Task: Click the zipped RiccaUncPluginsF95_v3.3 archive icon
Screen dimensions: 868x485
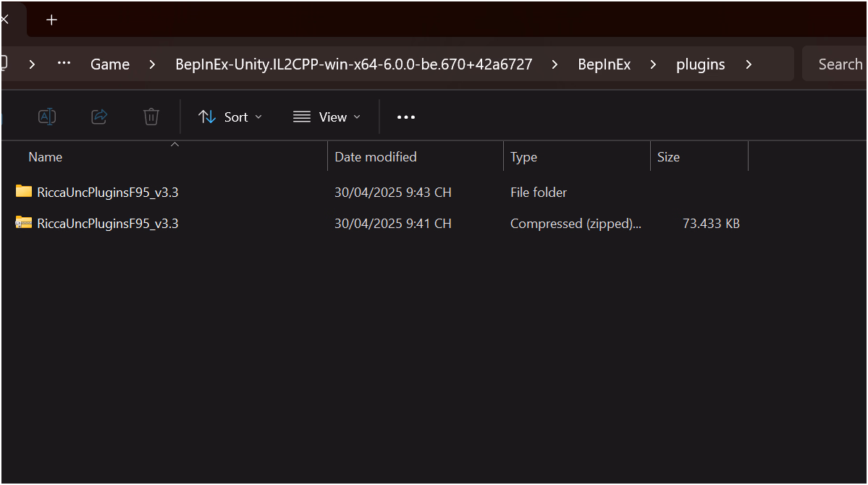Action: pos(24,224)
